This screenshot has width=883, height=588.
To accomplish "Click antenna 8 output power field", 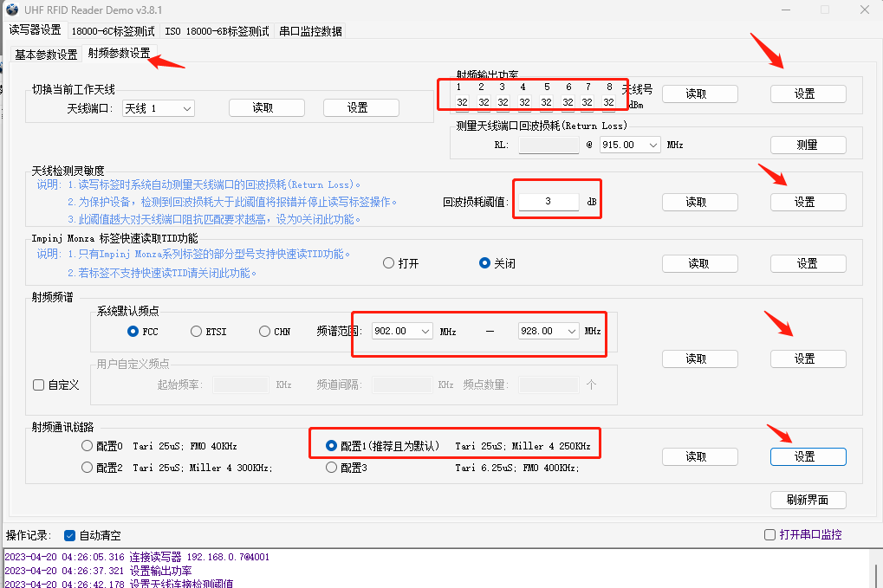I will click(x=609, y=102).
